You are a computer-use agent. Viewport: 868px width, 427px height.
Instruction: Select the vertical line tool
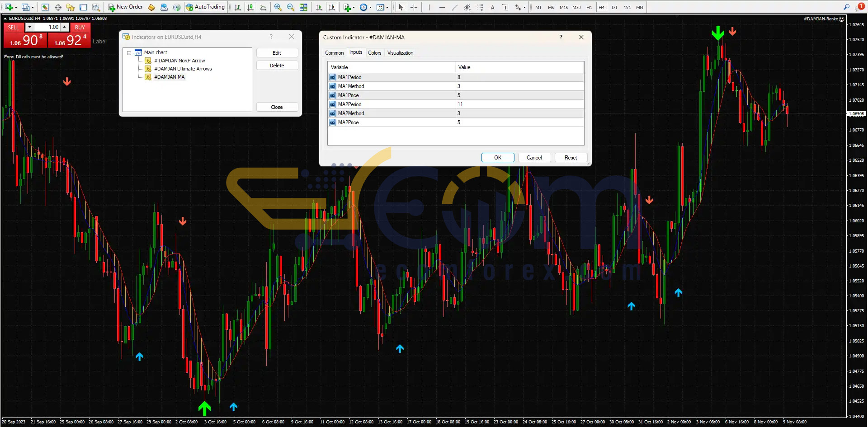coord(429,7)
